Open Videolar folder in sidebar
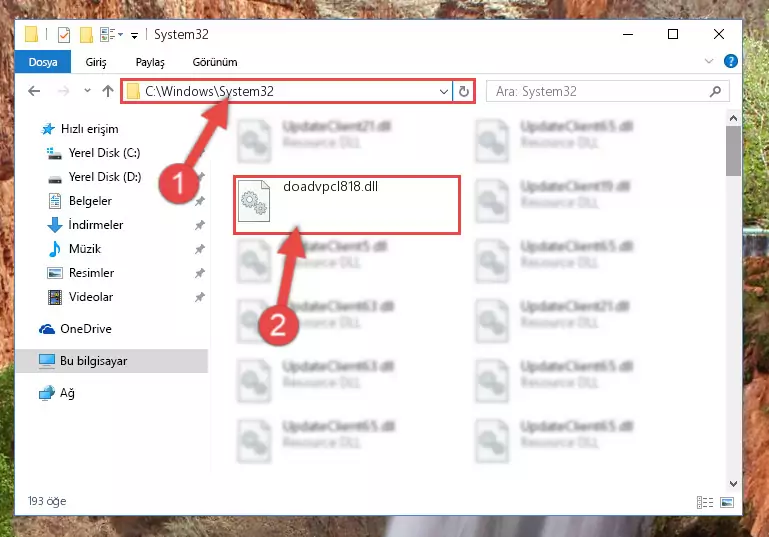 [x=91, y=297]
